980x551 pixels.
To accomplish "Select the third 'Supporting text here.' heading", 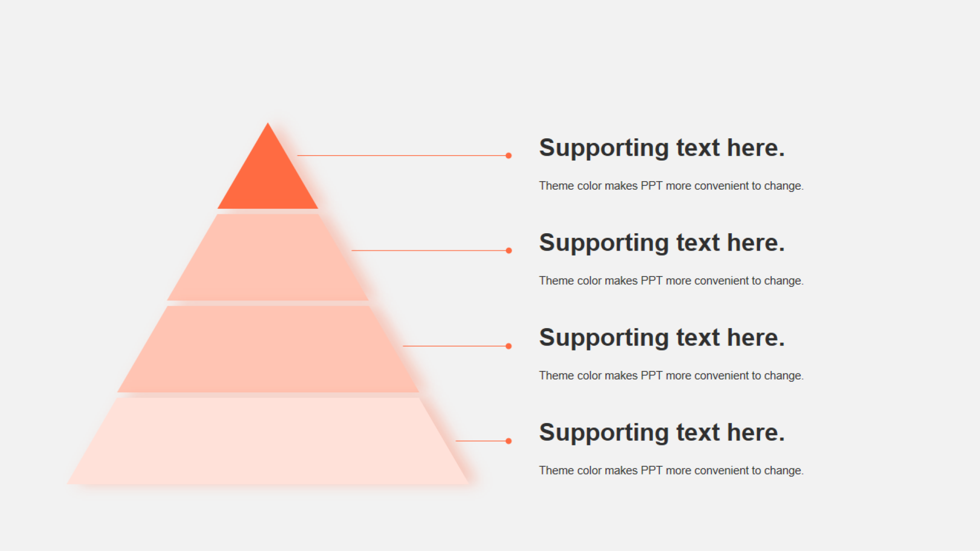I will coord(662,338).
